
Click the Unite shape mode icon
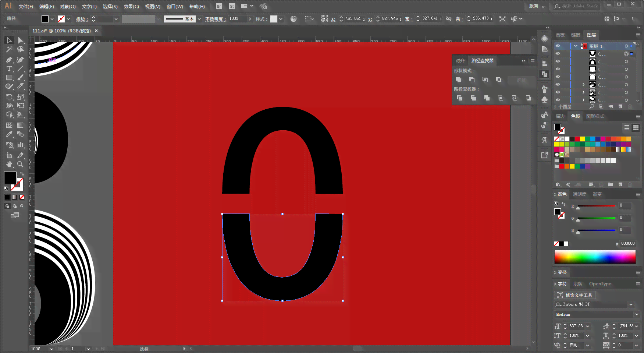pyautogui.click(x=459, y=80)
